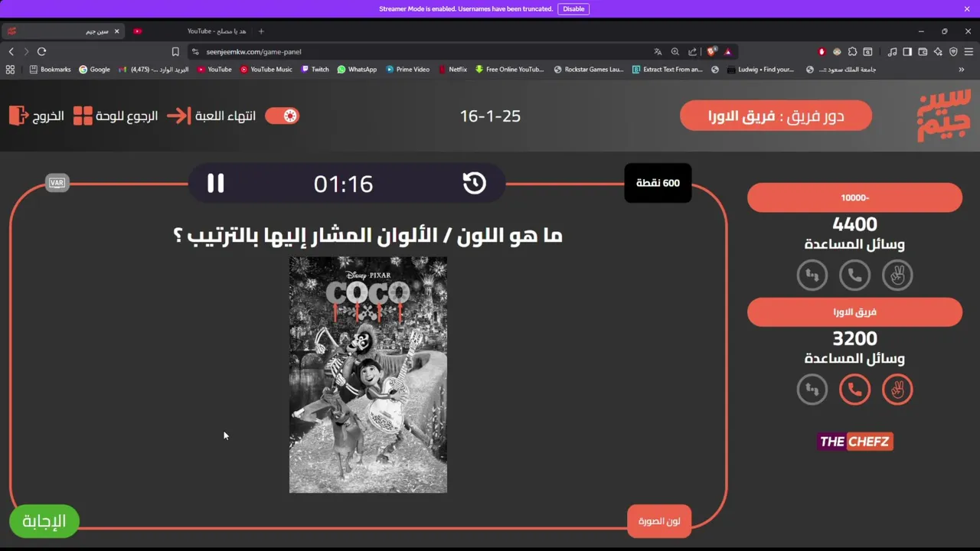Click the green الإجابة answer button
Screen dimensions: 980x551
click(44, 521)
